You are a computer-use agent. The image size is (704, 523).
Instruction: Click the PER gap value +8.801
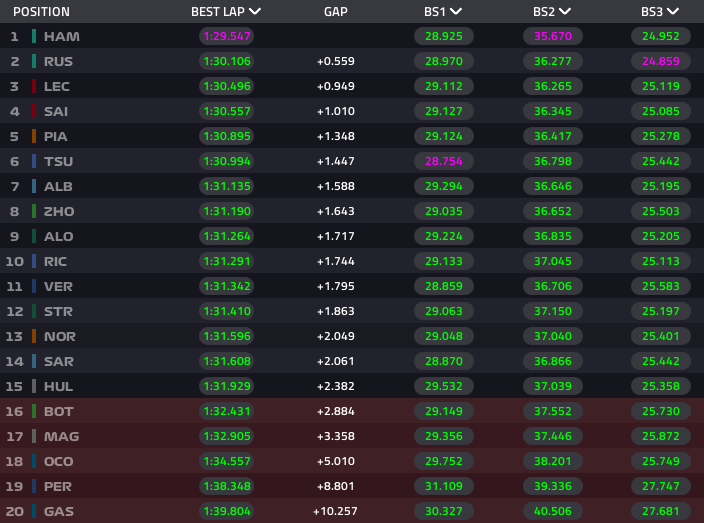[x=336, y=486]
